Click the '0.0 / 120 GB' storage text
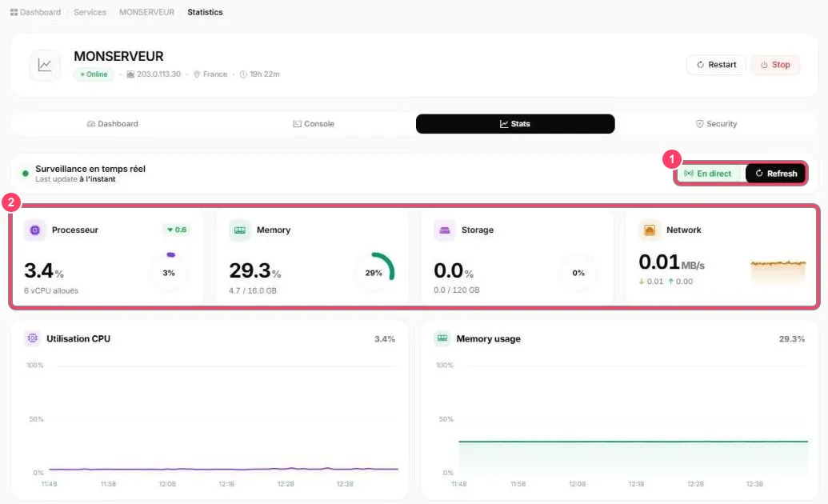This screenshot has height=504, width=828. (457, 290)
